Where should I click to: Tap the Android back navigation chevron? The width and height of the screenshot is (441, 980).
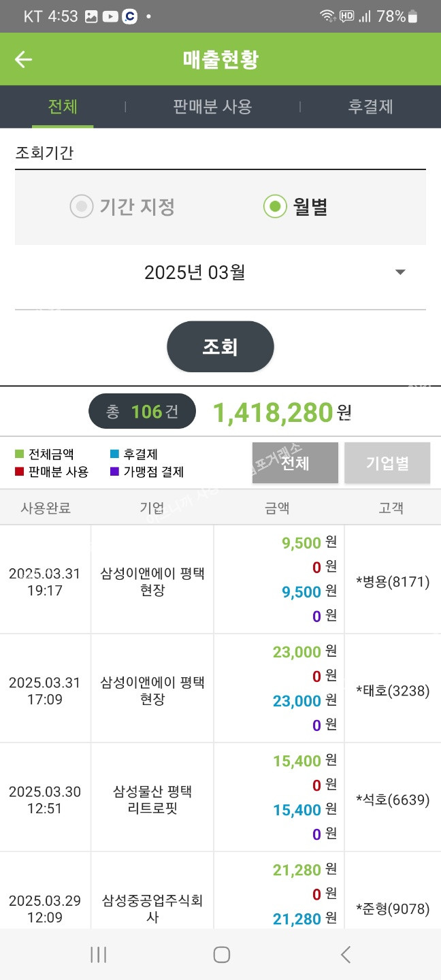click(x=346, y=954)
